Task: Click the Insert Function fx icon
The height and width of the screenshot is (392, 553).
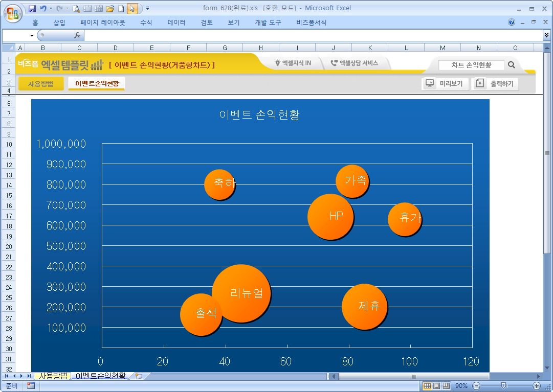Action: [x=77, y=35]
